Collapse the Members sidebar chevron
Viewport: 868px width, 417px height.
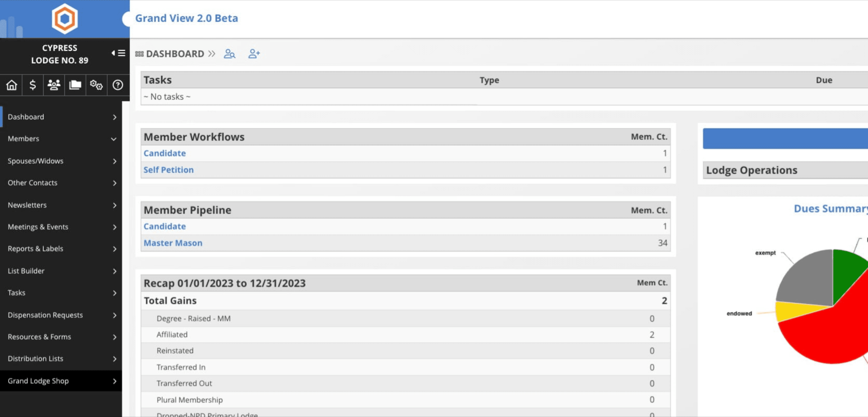click(x=114, y=139)
